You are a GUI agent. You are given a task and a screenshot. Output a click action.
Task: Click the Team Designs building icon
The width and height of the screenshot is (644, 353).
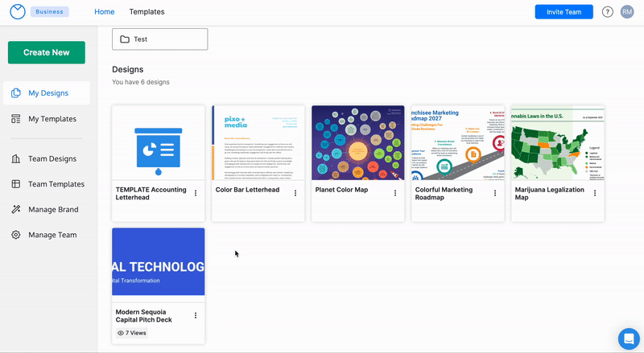(x=16, y=159)
